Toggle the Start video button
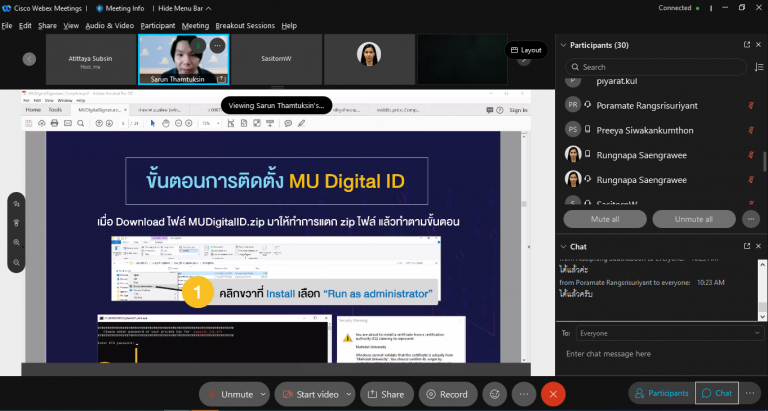This screenshot has width=768, height=411. tap(310, 394)
